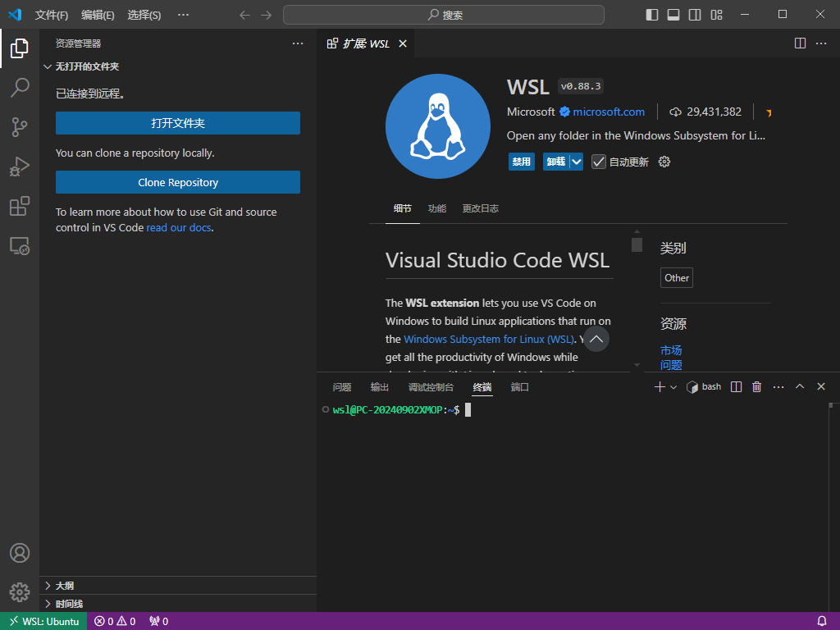This screenshot has height=630, width=840.
Task: Uninstall the WSL extension
Action: [556, 162]
